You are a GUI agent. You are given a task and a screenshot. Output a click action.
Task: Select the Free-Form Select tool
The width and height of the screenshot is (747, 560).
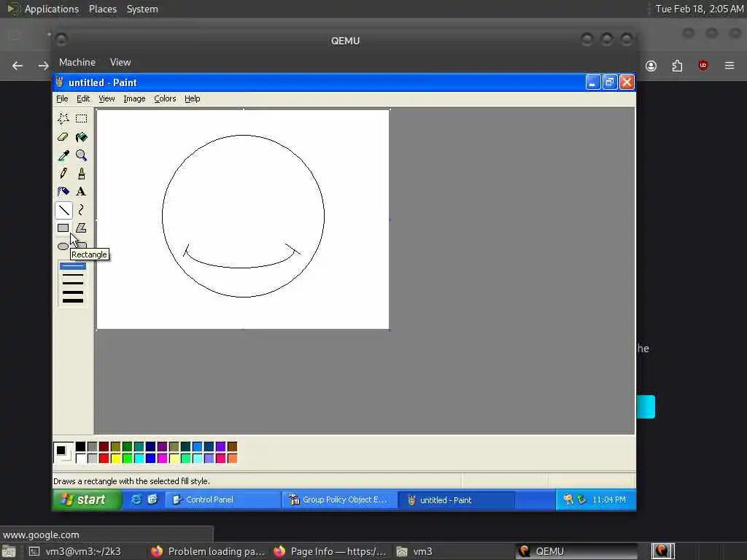(x=63, y=118)
